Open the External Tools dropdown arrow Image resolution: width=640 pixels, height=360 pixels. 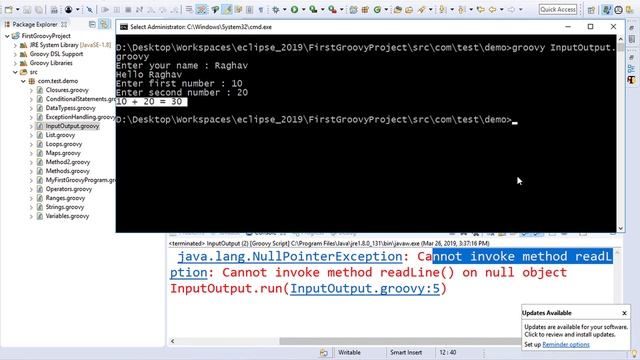tap(342, 9)
